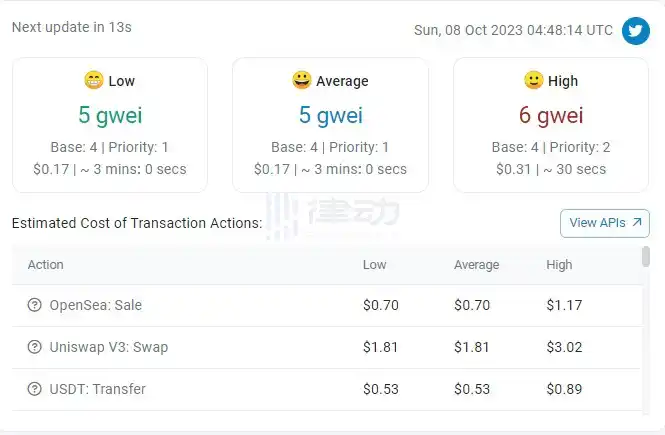The image size is (665, 435).
Task: Click the OpenSea: Sale row label
Action: (x=96, y=305)
